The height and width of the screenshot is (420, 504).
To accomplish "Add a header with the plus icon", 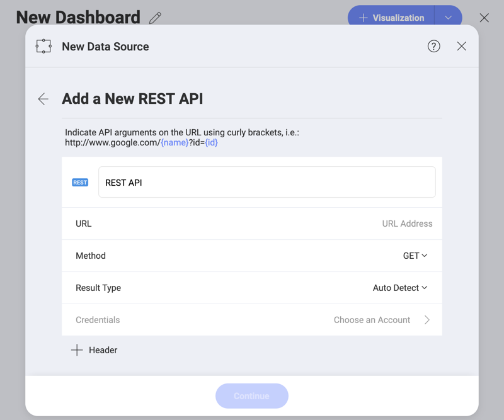I will click(77, 350).
